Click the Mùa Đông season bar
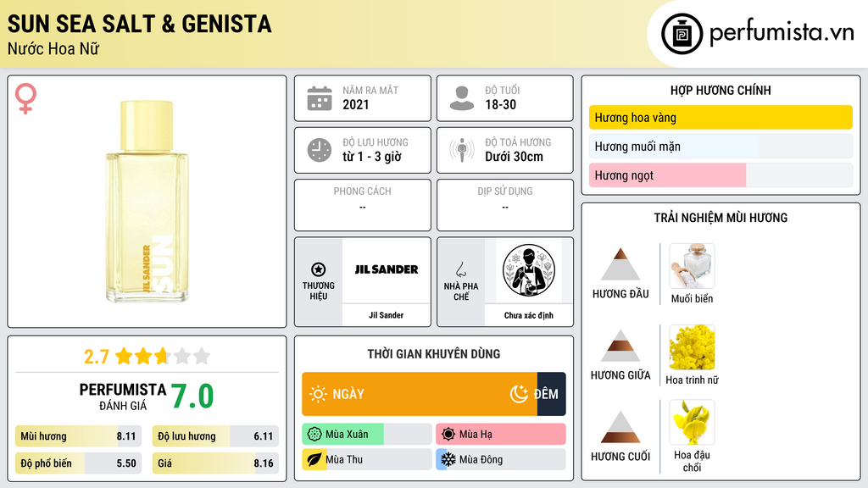This screenshot has height=488, width=868. pos(501,459)
